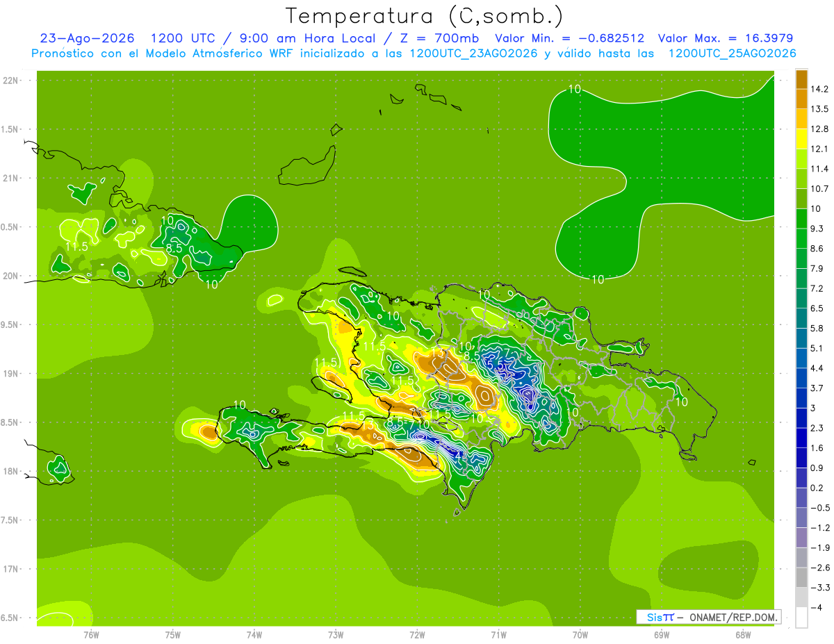
Task: Pick the yellow swatch between 12.1 and 12.8
Action: (x=801, y=139)
